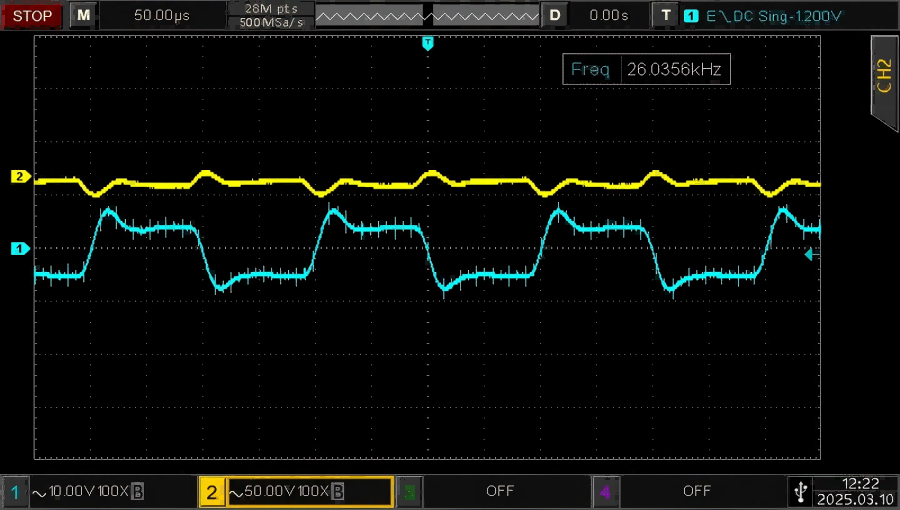Click the cyan trigger level arrow
The image size is (900, 510).
coord(810,254)
